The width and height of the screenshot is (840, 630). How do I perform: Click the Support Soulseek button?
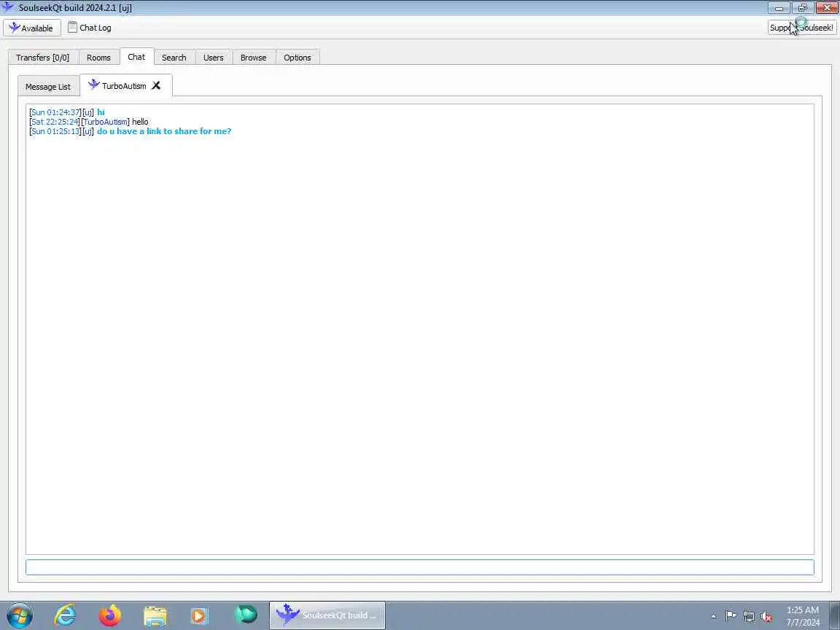tap(801, 28)
